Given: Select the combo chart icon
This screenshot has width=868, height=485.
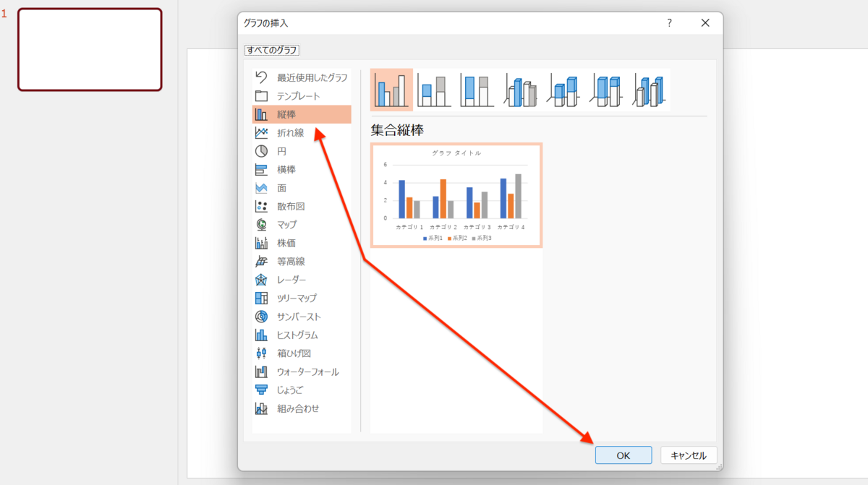Looking at the screenshot, I should pos(262,408).
